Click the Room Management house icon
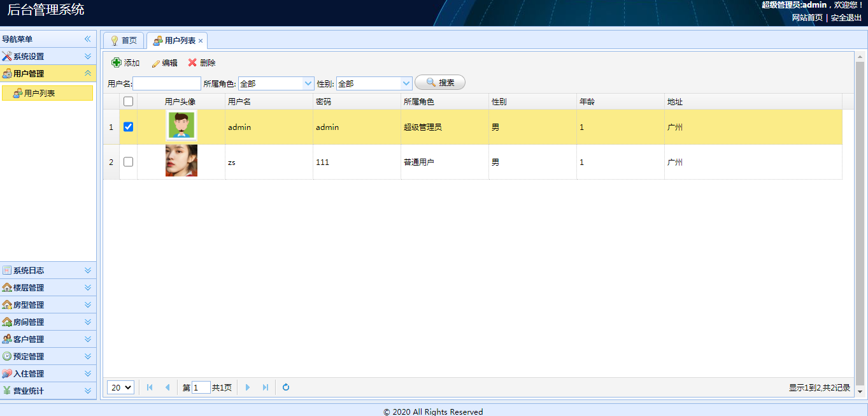 pyautogui.click(x=7, y=322)
